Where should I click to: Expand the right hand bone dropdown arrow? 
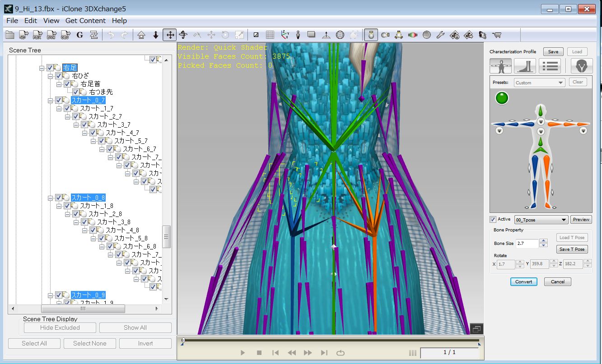pos(499,131)
